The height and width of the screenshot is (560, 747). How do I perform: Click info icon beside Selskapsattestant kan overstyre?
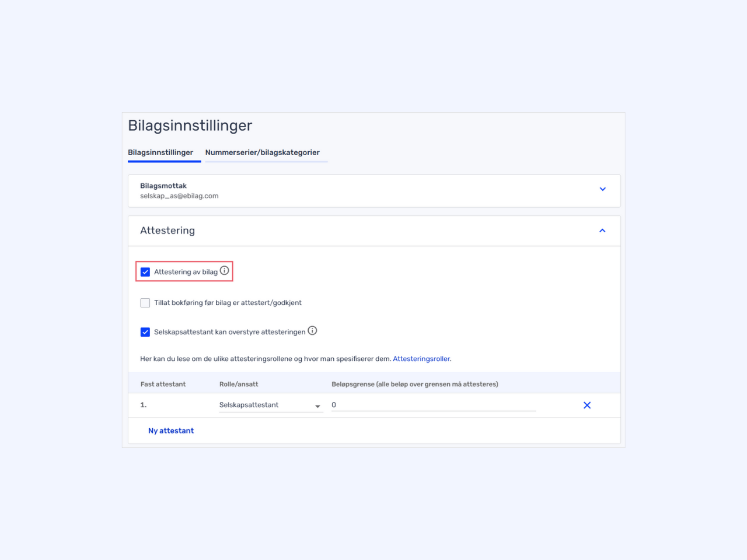[x=312, y=331]
